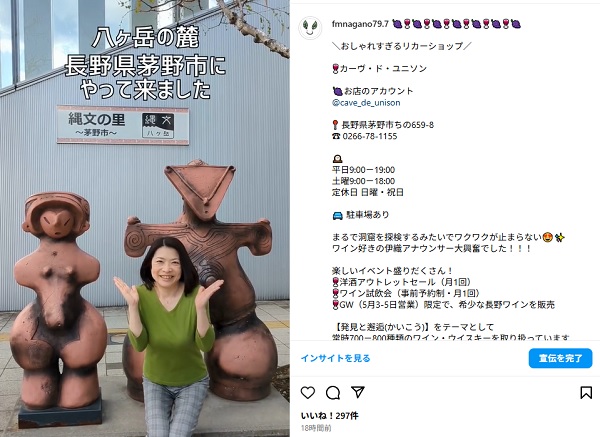Screen dimensions: 600x437
Task: Click the phone number 0266-78-1155
Action: coord(370,136)
